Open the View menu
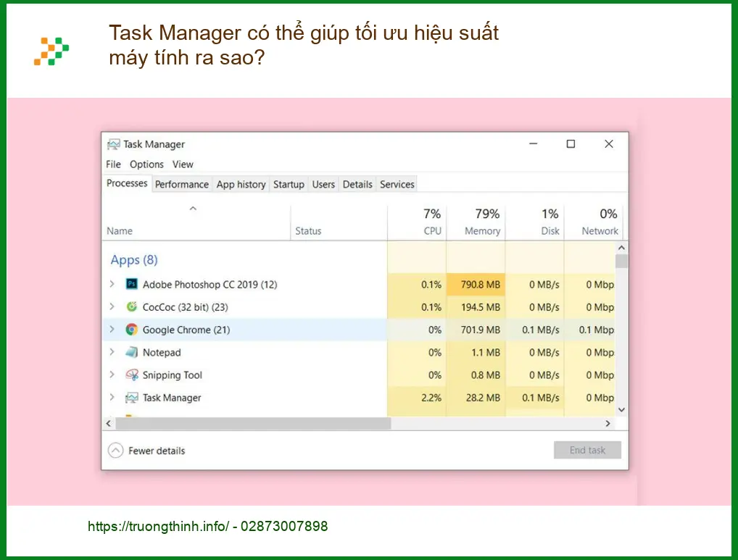Image resolution: width=738 pixels, height=560 pixels. [x=183, y=164]
